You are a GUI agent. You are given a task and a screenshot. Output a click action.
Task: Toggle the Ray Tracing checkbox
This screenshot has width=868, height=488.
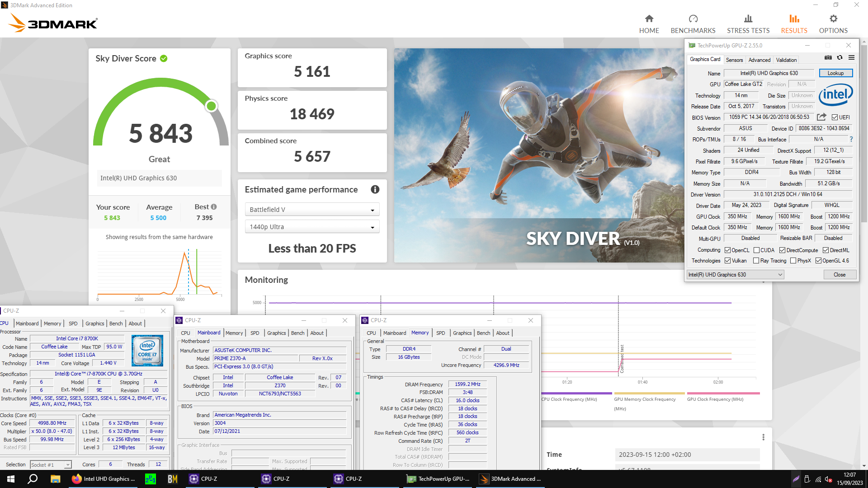tap(756, 261)
